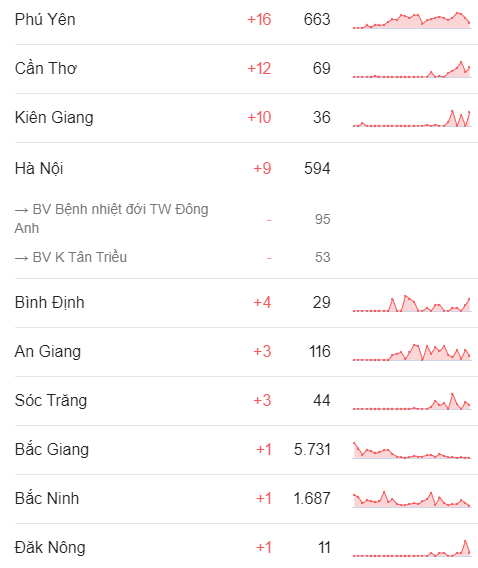
Task: Click the +16 new cases figure
Action: [259, 20]
